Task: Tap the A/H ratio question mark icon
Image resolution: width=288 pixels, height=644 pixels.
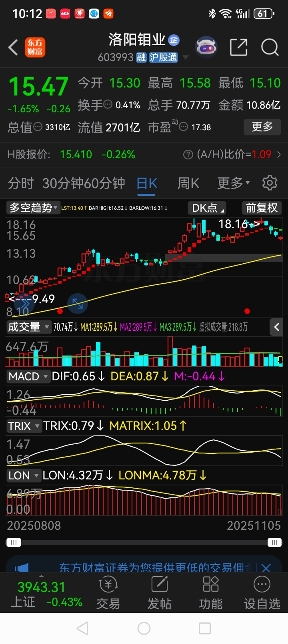Action: coord(188,155)
